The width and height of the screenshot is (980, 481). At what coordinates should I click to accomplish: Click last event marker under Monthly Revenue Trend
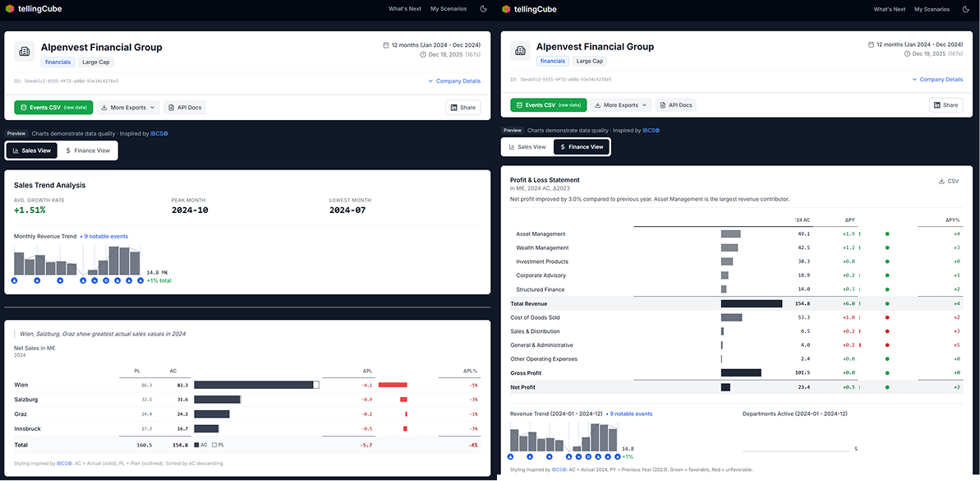(140, 281)
